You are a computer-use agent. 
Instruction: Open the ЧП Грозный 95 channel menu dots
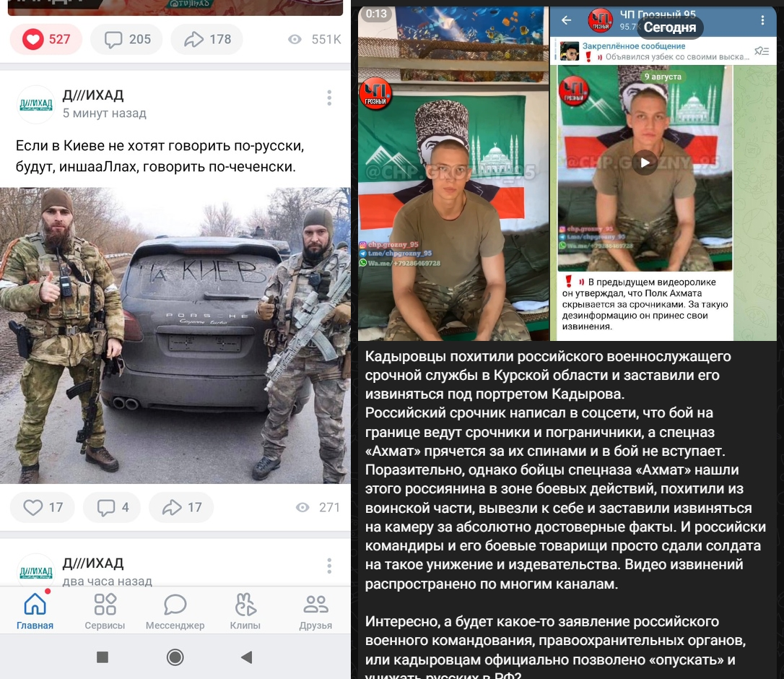click(762, 20)
